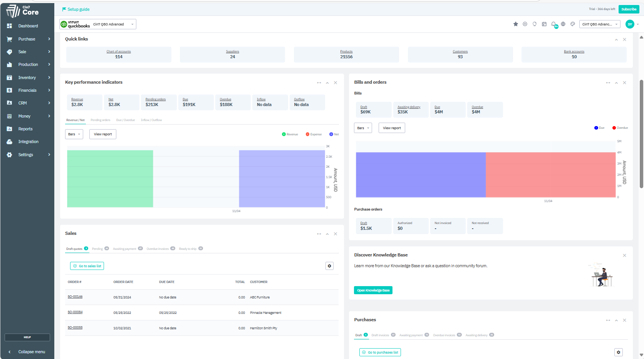This screenshot has width=644, height=359.
Task: Click the Subscribe button
Action: (629, 9)
